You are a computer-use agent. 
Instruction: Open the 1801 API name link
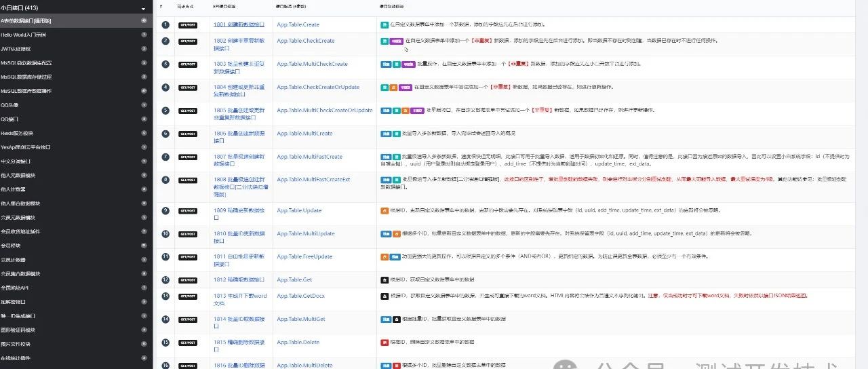239,24
